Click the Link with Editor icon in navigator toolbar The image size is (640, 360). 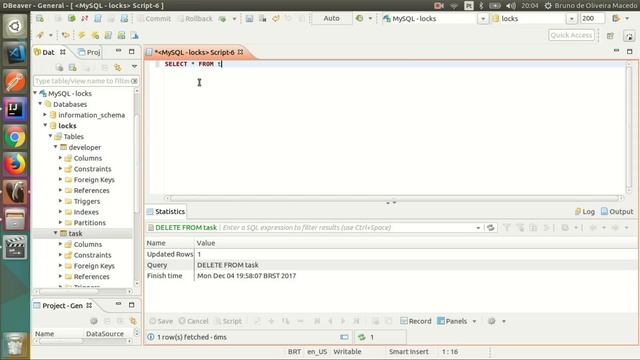click(118, 67)
